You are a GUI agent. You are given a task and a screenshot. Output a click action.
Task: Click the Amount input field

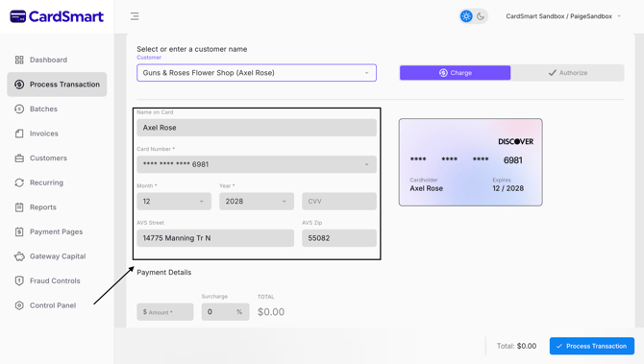(164, 312)
